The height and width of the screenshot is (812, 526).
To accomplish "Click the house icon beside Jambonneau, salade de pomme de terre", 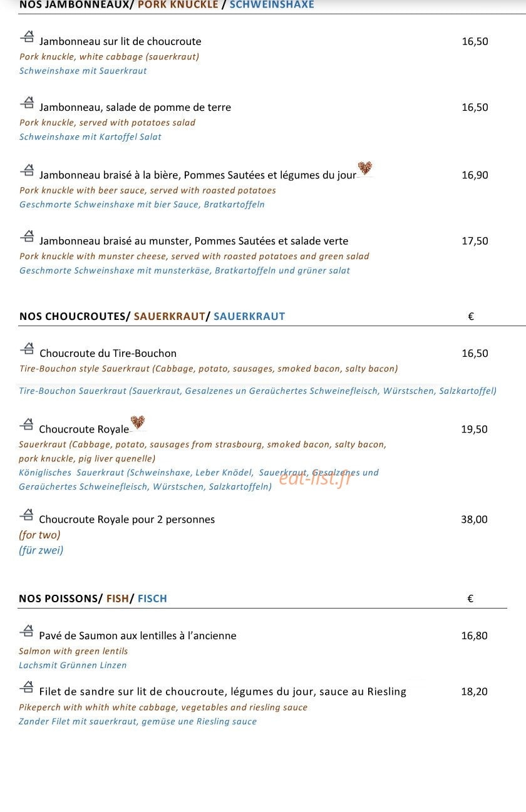I will (x=27, y=102).
